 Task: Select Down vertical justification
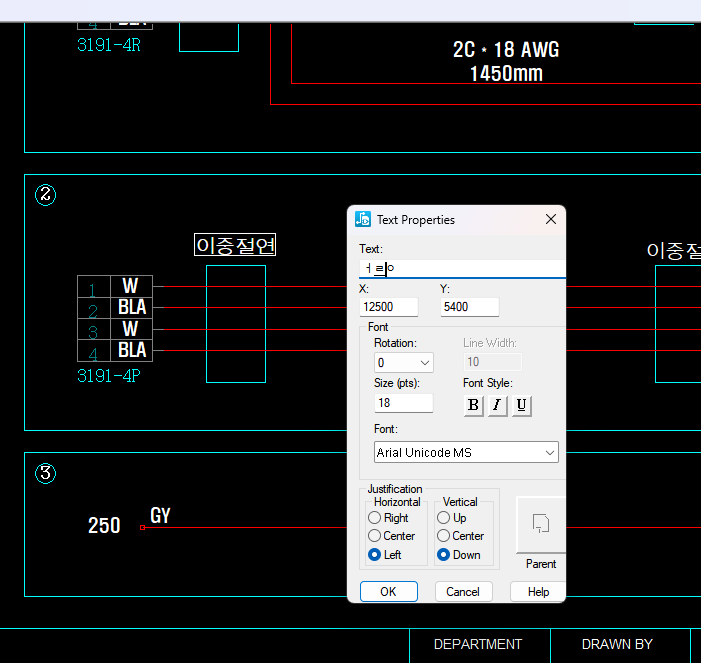(x=444, y=555)
